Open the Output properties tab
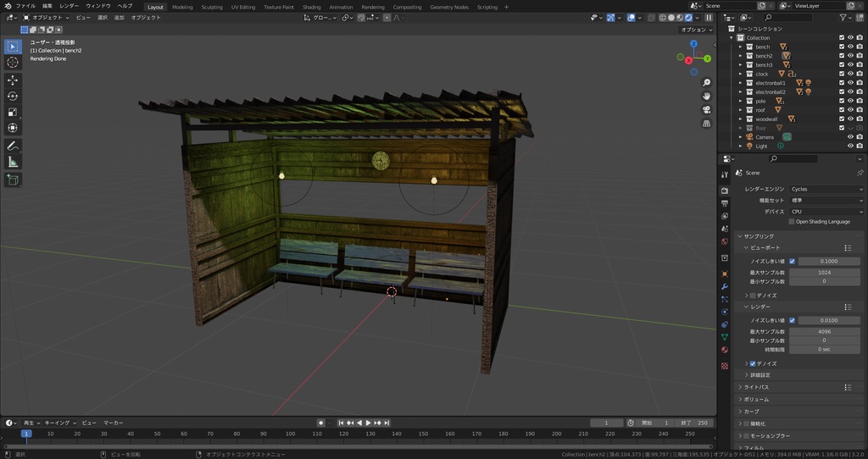Image resolution: width=868 pixels, height=459 pixels. coord(725,203)
